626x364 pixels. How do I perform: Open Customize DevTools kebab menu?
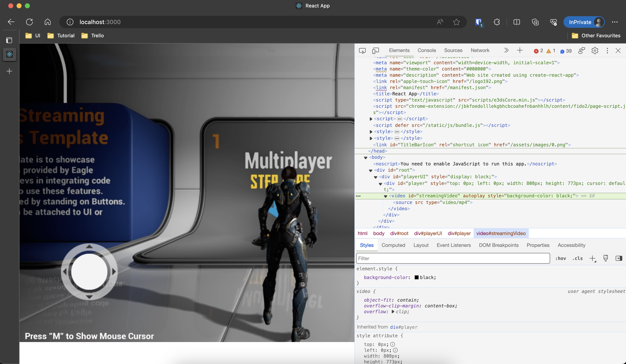pos(607,51)
